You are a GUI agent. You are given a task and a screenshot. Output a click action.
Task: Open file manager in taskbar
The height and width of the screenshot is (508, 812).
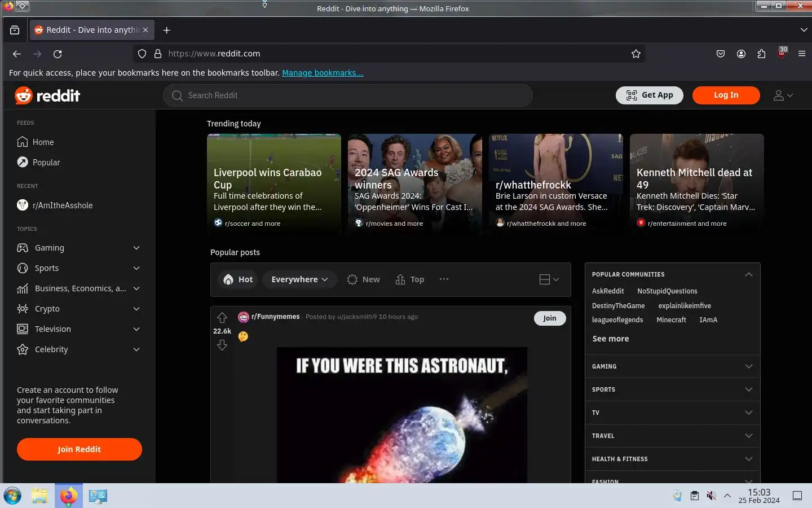pyautogui.click(x=39, y=496)
